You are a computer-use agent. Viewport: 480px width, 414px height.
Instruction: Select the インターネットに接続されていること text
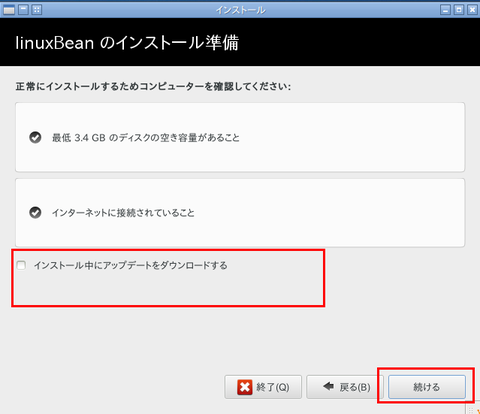(x=123, y=212)
